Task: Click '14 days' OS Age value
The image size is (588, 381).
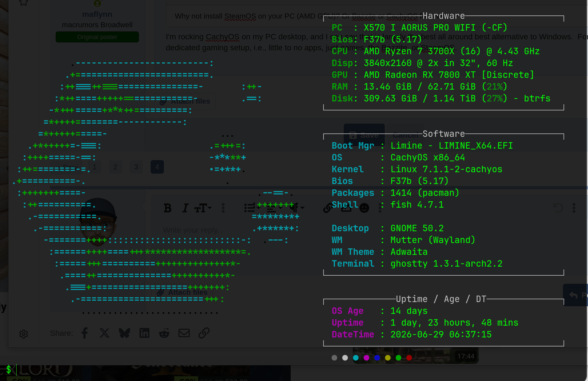Action: [x=409, y=311]
